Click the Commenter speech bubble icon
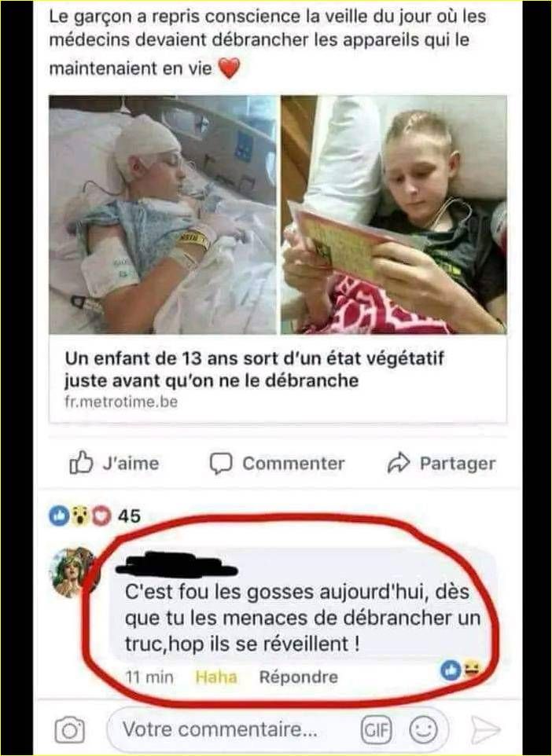552x756 pixels. click(x=221, y=464)
